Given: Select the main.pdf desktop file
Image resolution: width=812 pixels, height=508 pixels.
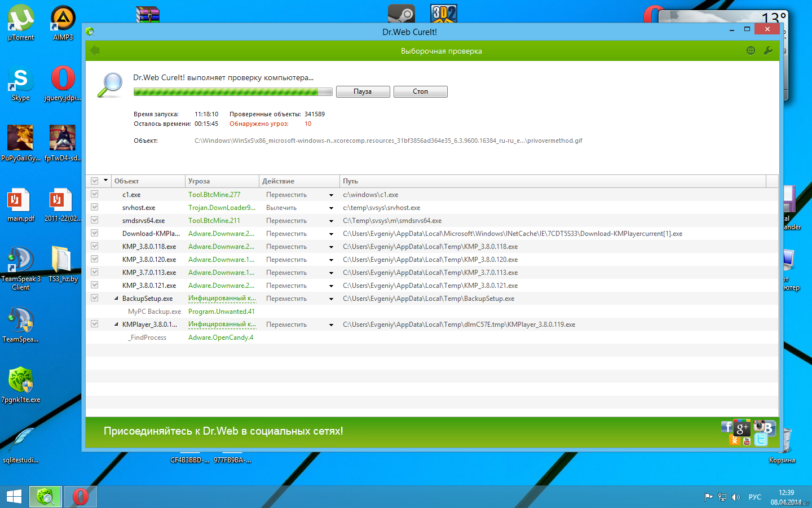Looking at the screenshot, I should tap(21, 204).
